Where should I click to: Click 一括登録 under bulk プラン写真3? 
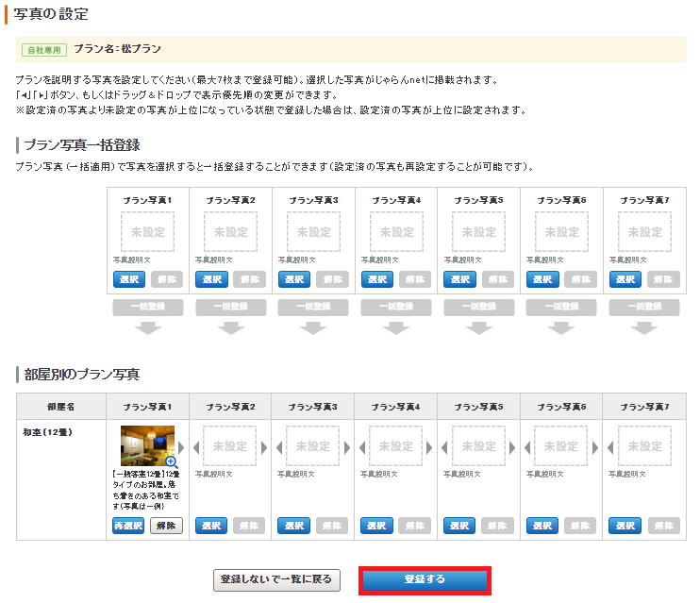(313, 307)
